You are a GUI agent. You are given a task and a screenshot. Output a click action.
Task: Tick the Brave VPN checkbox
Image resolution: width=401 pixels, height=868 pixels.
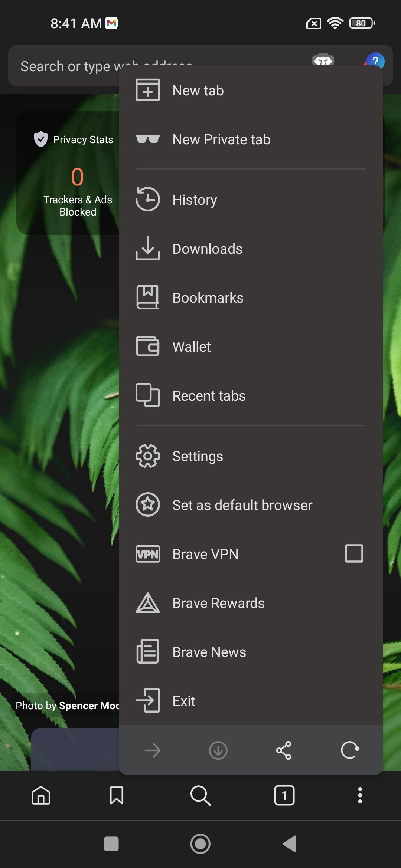(354, 553)
